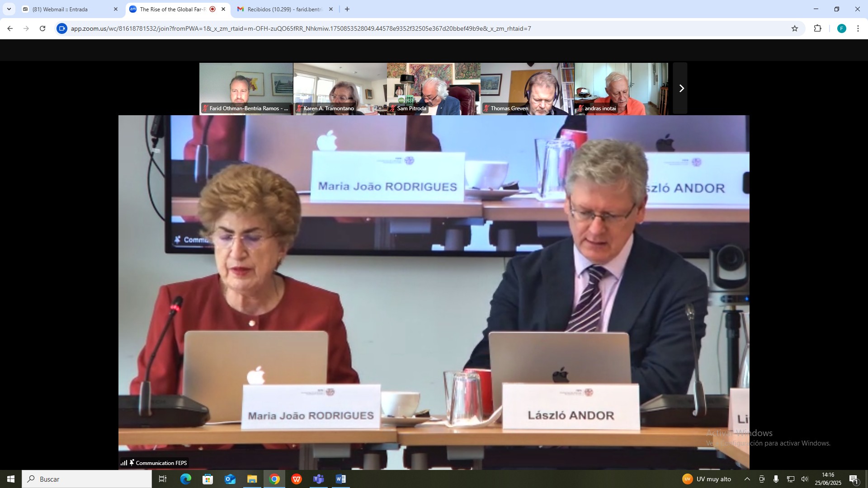
Task: Show next participants with right chevron
Action: 681,89
